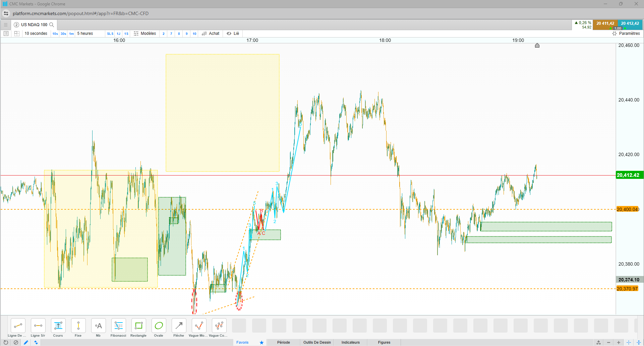644x346 pixels.
Task: Switch to the 30s interval shortcut
Action: coord(63,34)
